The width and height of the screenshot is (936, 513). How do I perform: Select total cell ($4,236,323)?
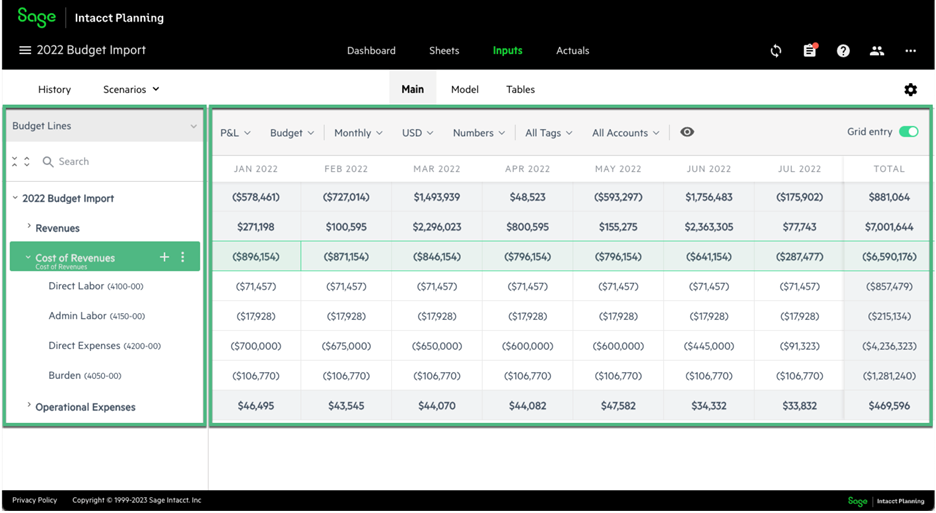(x=889, y=346)
